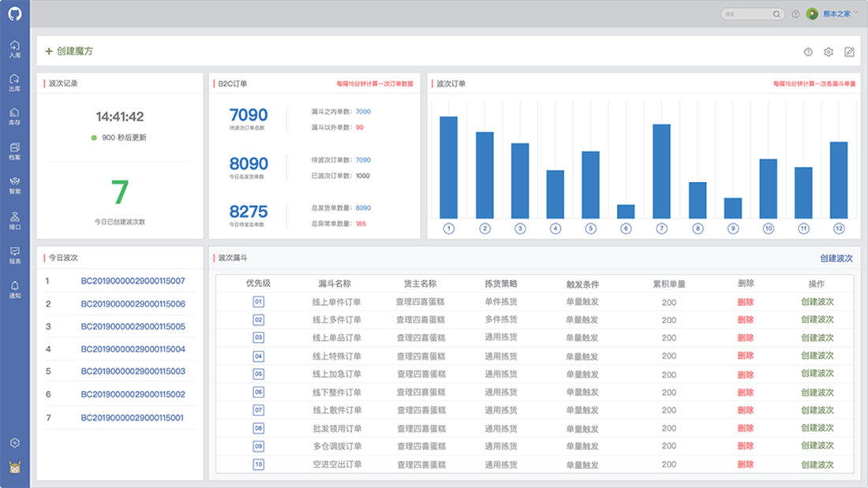Open wave BC2019000029000115001
The image size is (868, 488).
[x=133, y=418]
